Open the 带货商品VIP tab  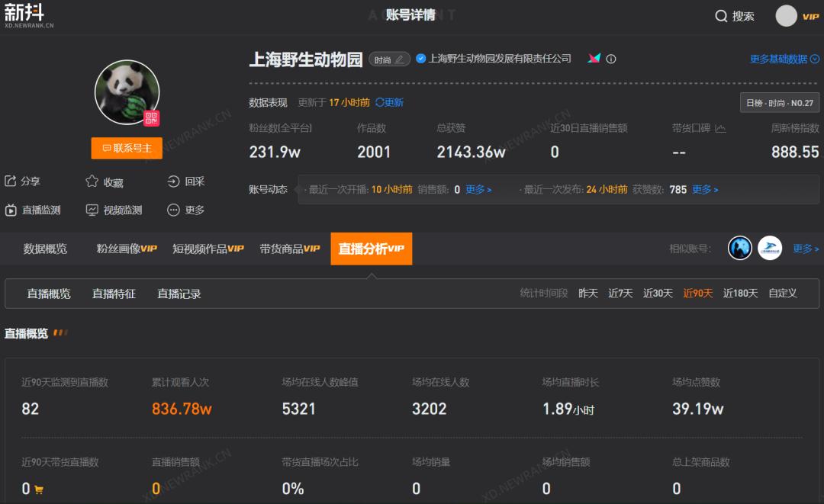[x=290, y=249]
